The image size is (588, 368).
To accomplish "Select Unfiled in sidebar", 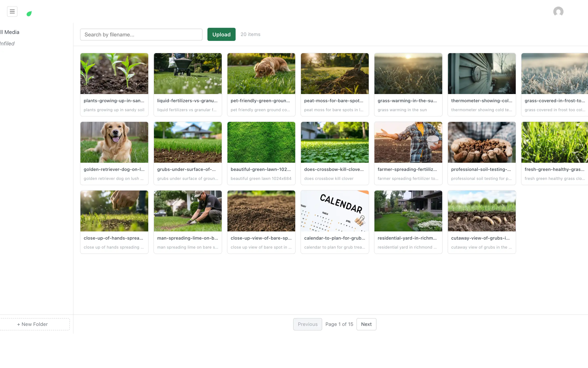I will [7, 44].
